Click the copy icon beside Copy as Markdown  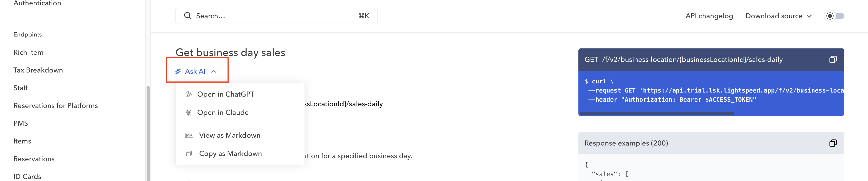click(189, 154)
